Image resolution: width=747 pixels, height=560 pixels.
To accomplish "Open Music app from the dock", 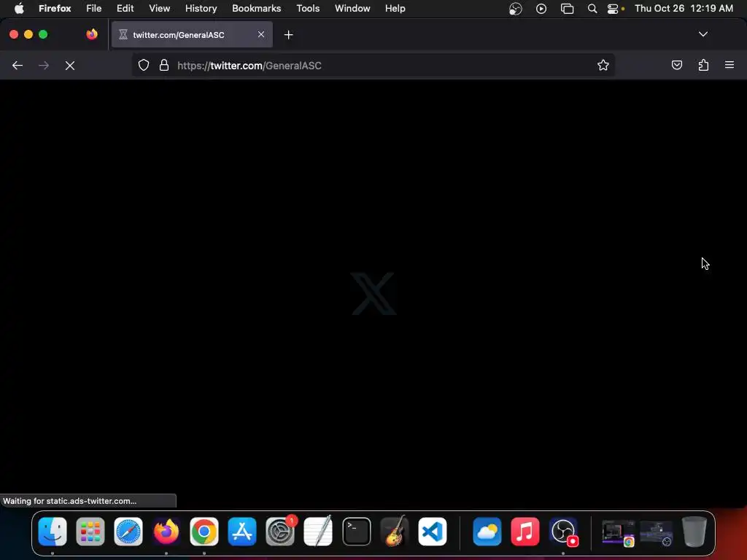I will [525, 532].
